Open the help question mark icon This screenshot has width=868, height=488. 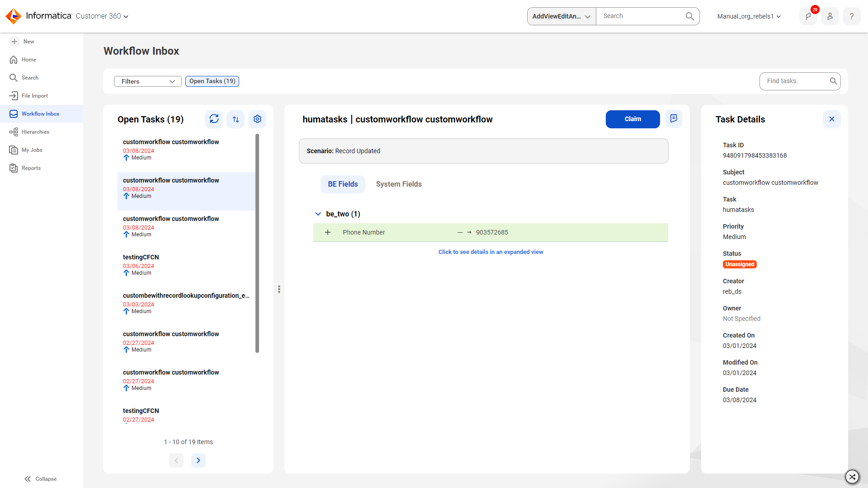[852, 16]
